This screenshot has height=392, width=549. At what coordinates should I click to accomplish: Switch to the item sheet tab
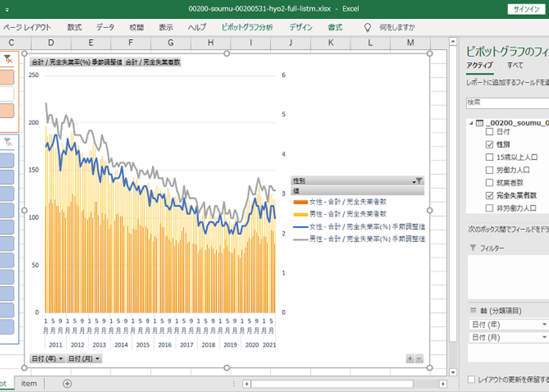[x=29, y=384]
